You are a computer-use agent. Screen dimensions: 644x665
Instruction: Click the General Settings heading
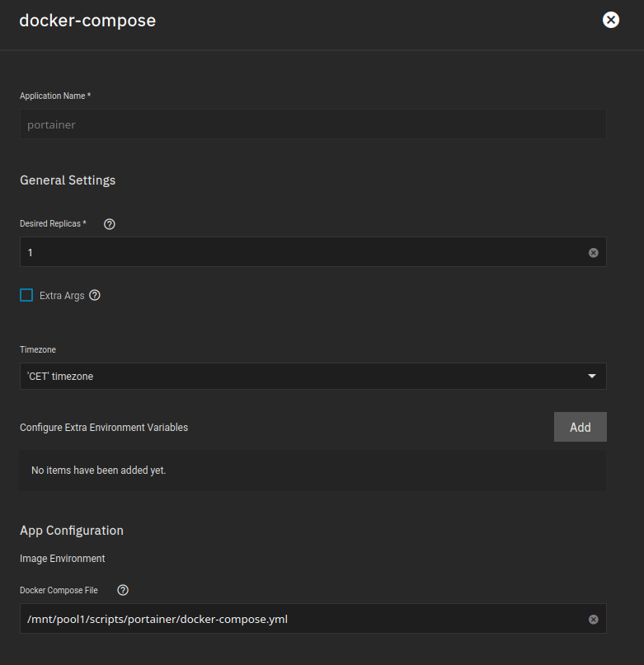click(x=68, y=180)
